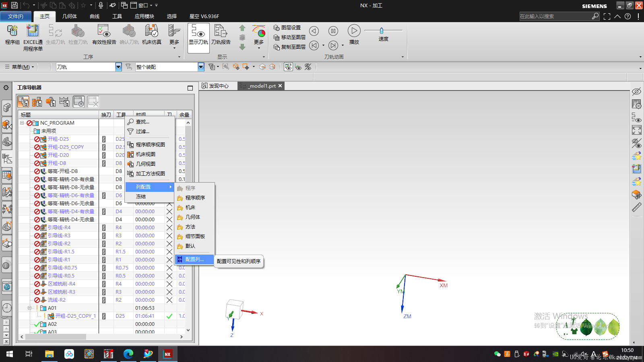Click 复制至图层 copy to layer
Image resolution: width=644 pixels, height=362 pixels.
(289, 47)
